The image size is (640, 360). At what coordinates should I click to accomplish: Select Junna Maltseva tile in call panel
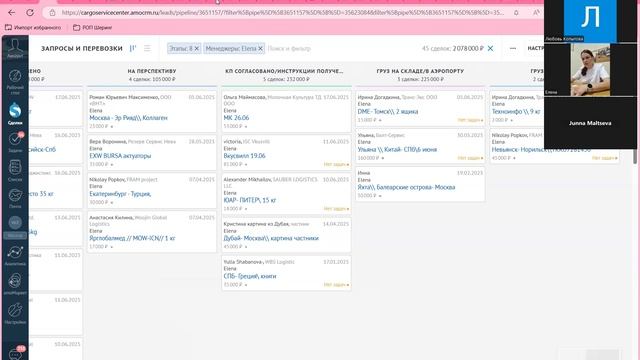click(x=590, y=123)
